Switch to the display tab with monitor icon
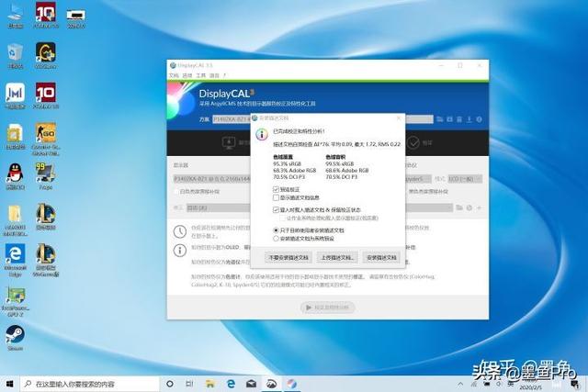 tap(234, 143)
